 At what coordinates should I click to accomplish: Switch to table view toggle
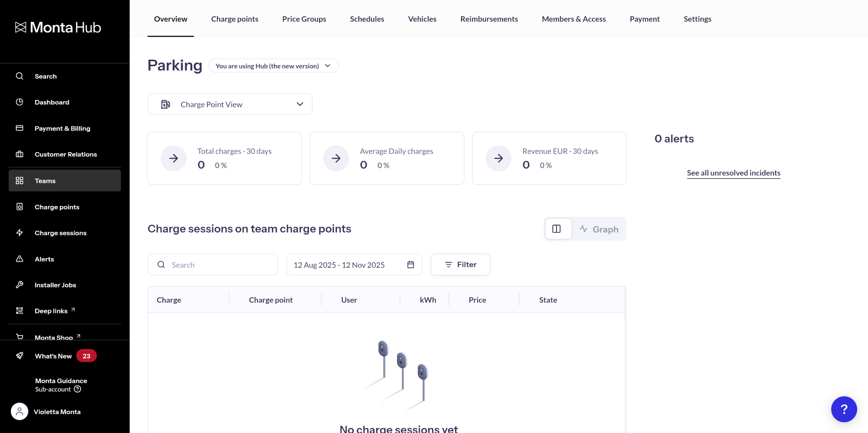556,229
